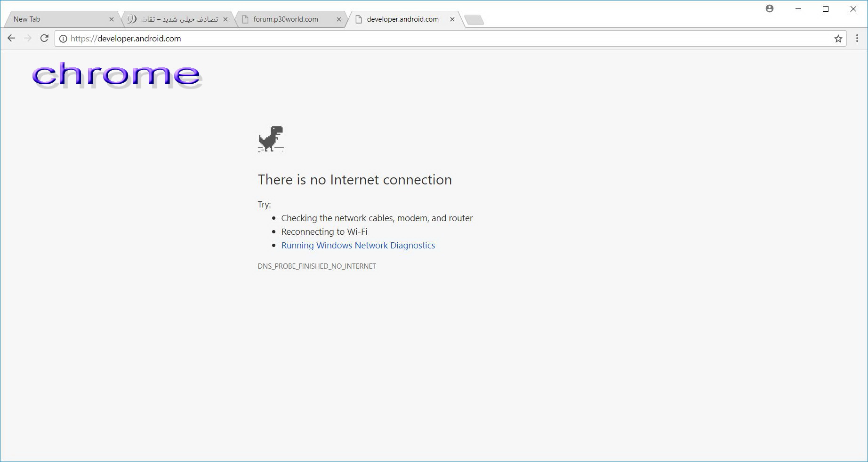This screenshot has height=462, width=868.
Task: Go back to the previous page
Action: coord(11,39)
